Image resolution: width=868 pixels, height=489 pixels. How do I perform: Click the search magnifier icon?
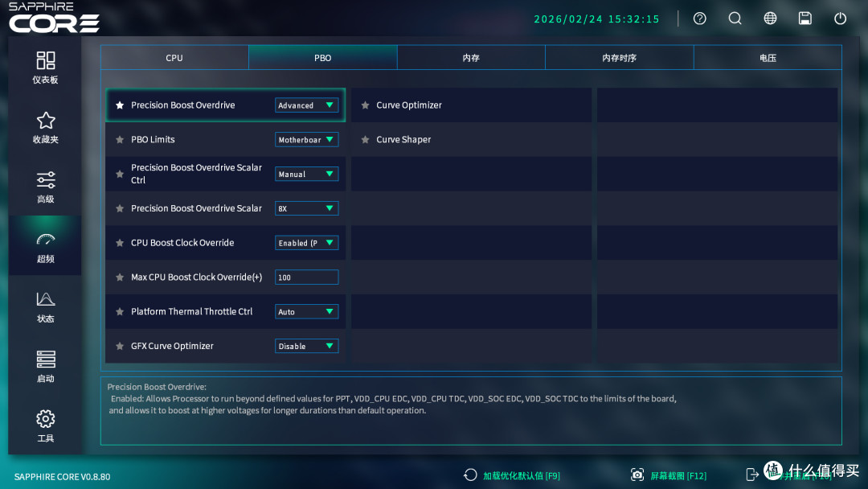735,18
